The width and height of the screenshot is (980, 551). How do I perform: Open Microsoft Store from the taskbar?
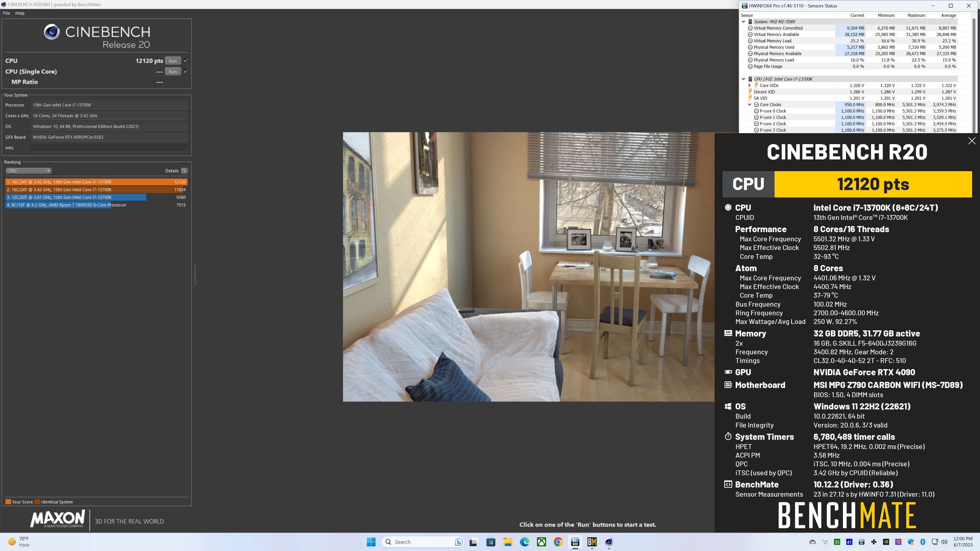[491, 542]
